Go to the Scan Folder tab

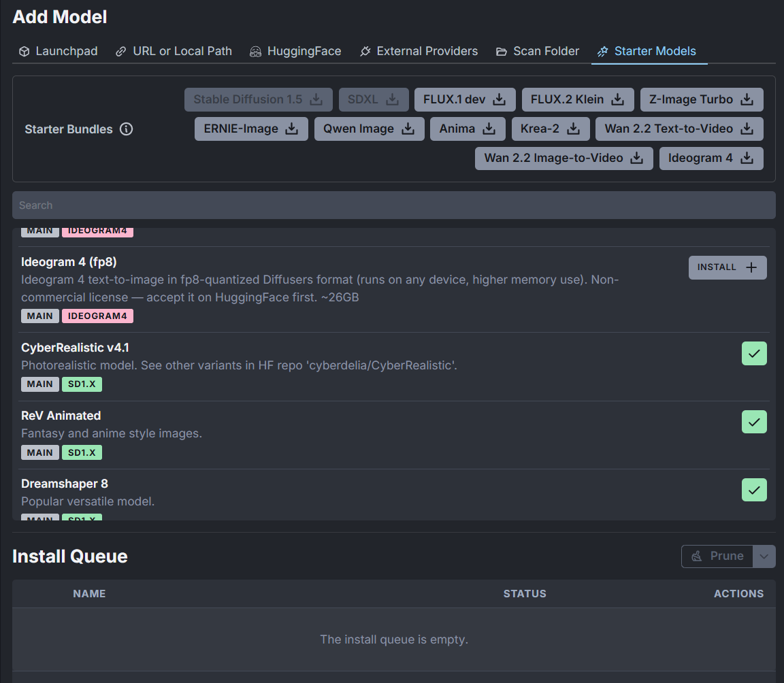coord(538,51)
